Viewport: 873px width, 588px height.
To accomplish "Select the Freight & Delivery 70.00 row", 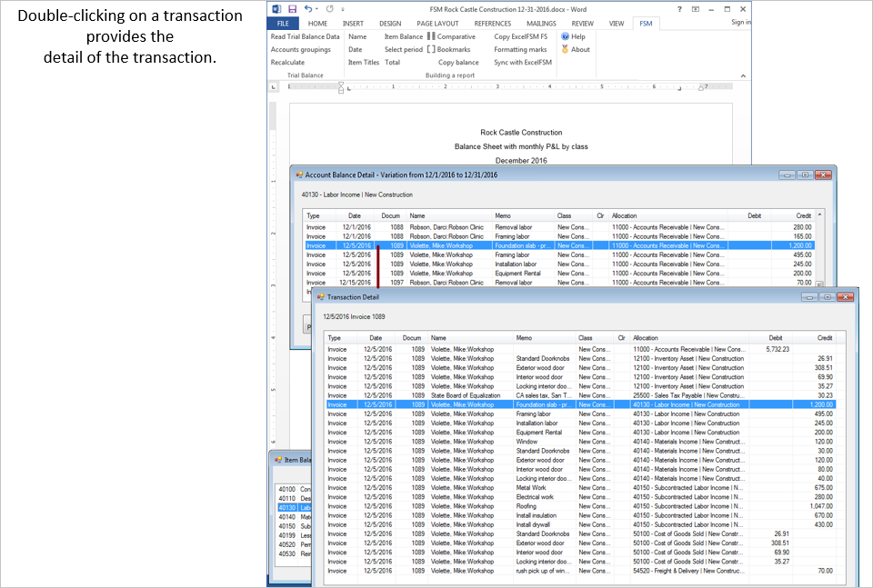I will 580,571.
